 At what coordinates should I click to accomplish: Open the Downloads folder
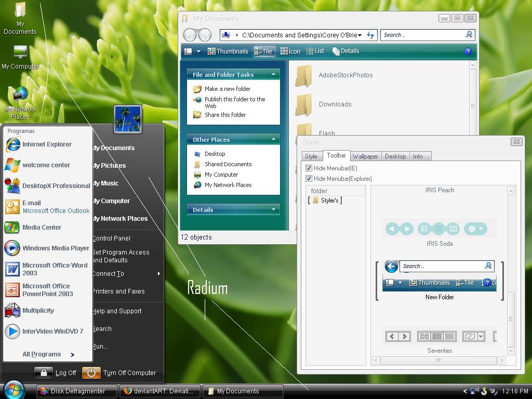(x=323, y=104)
